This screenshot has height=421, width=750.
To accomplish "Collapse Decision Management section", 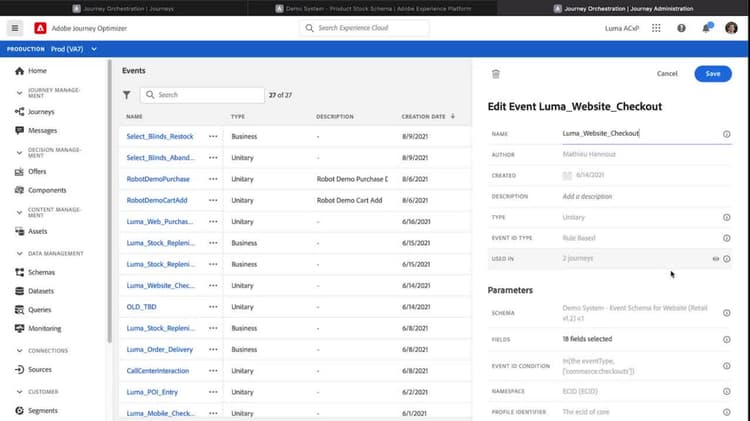I will pyautogui.click(x=19, y=153).
